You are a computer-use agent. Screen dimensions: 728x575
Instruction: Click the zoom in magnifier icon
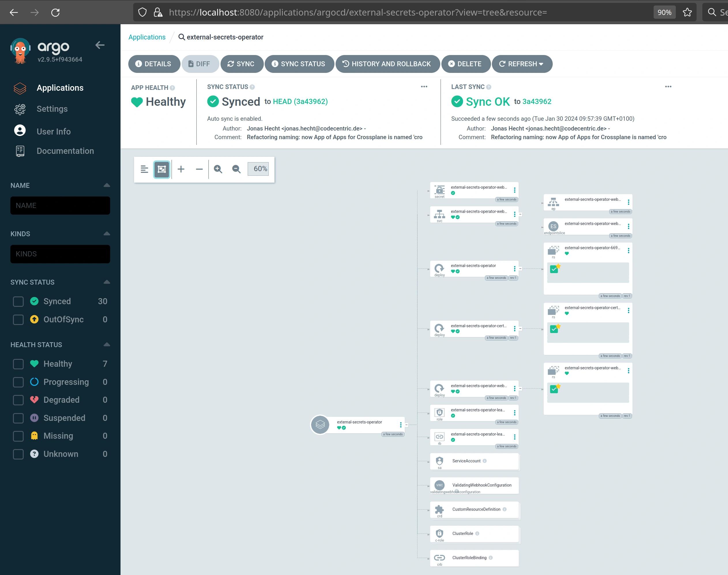pos(219,169)
